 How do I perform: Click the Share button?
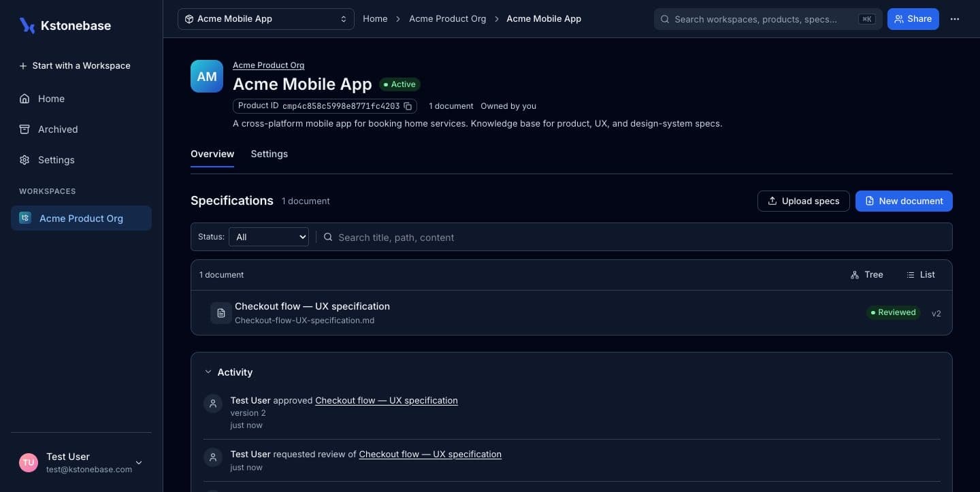(913, 19)
